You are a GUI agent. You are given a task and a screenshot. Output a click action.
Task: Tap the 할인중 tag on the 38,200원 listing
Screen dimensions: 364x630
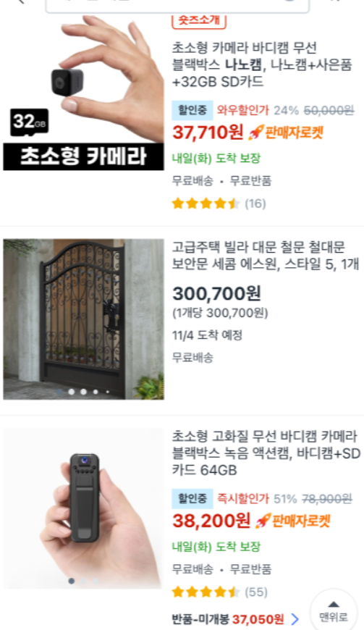[x=192, y=499]
